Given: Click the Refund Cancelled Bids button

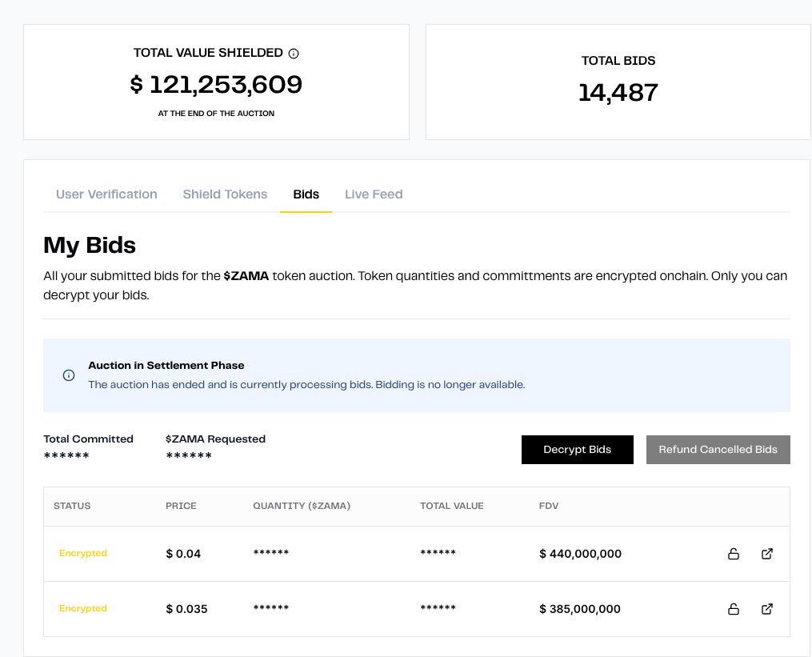Looking at the screenshot, I should (718, 450).
